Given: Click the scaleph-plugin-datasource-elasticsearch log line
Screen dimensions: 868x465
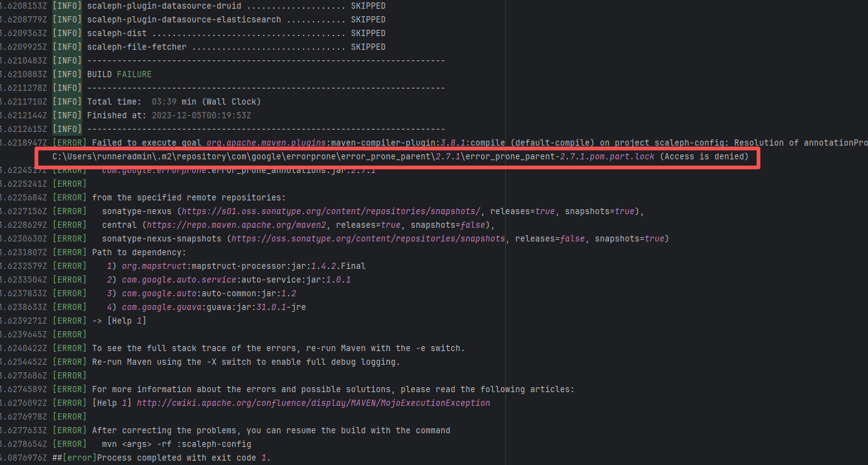Looking at the screenshot, I should pos(236,20).
